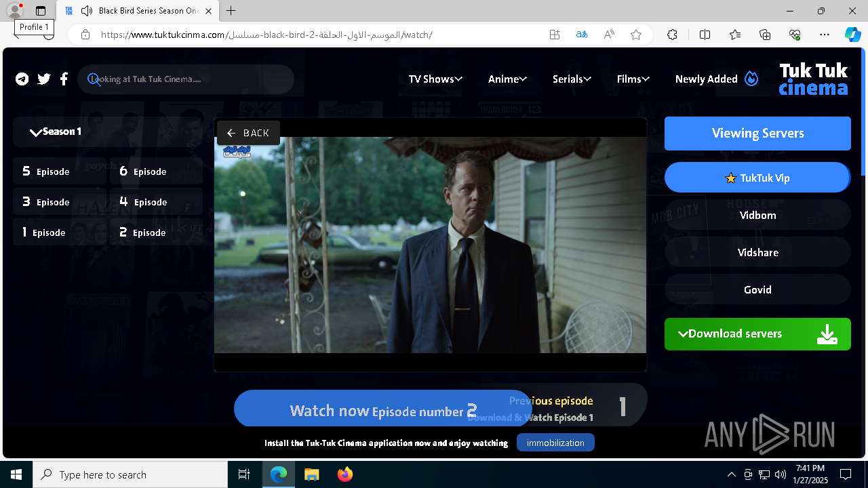
Task: Click the download arrow icon on the green bar
Action: click(x=827, y=333)
